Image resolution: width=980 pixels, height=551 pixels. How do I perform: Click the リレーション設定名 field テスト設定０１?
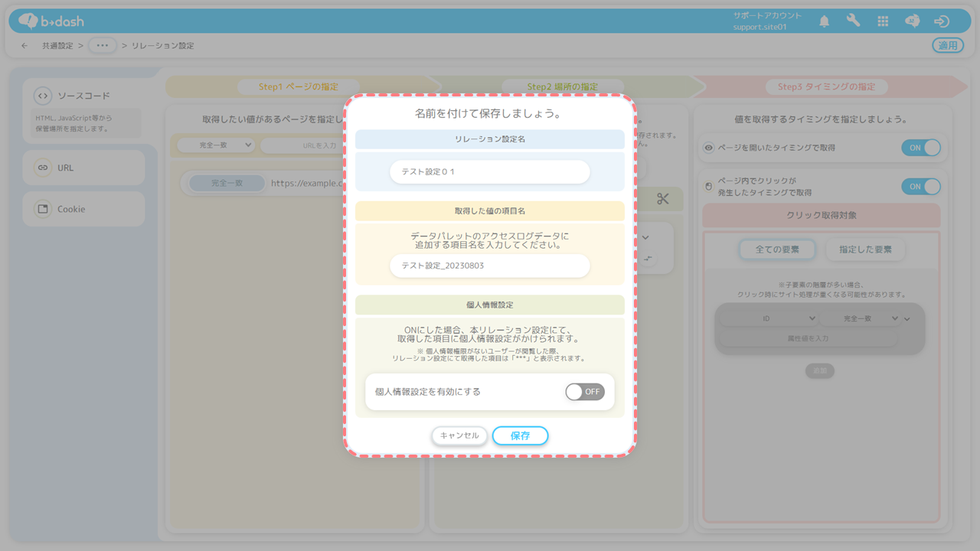tap(490, 171)
